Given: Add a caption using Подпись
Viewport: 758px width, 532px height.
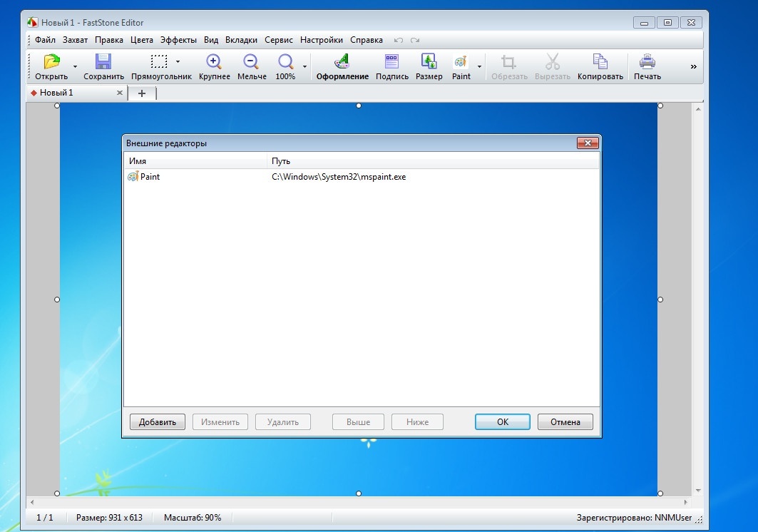Looking at the screenshot, I should click(392, 67).
